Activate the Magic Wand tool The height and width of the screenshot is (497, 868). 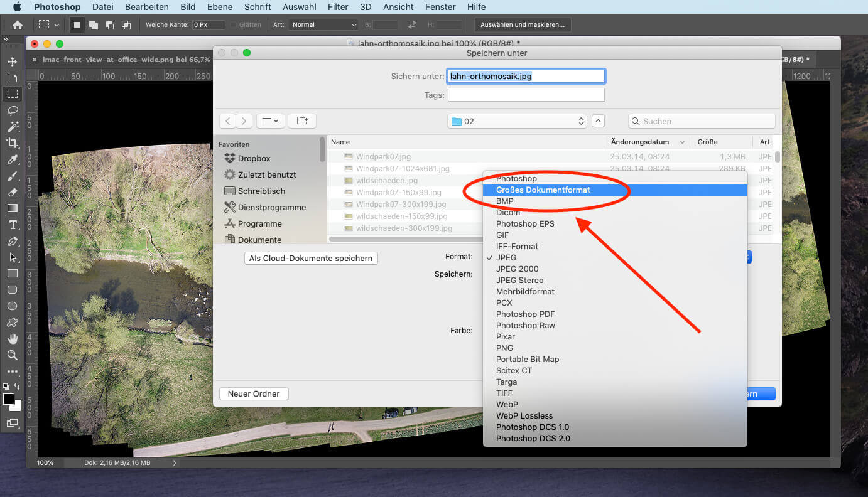(12, 127)
